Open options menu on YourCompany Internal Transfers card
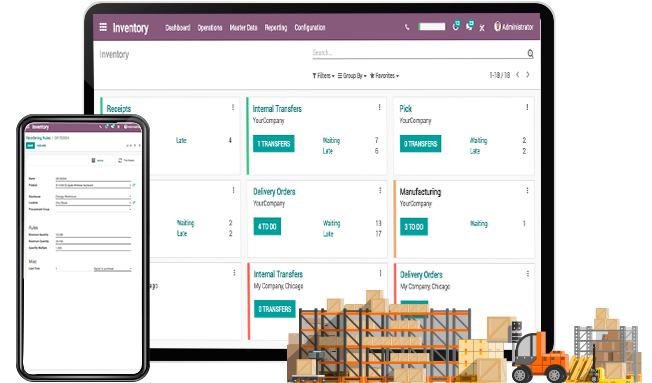Screen dimensions: 652x383 point(380,107)
